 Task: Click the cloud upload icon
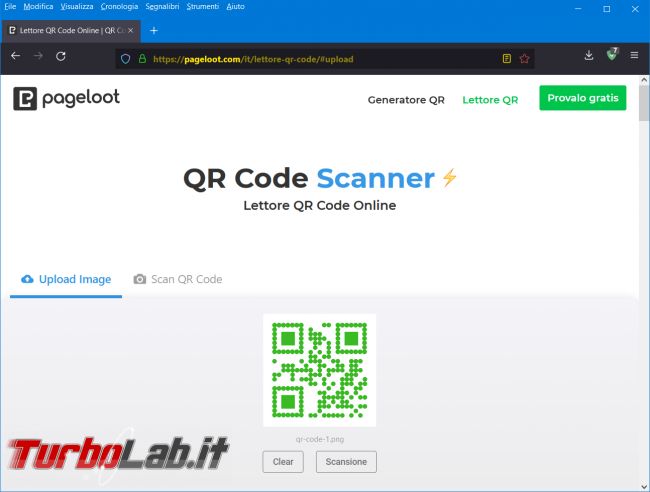point(27,279)
